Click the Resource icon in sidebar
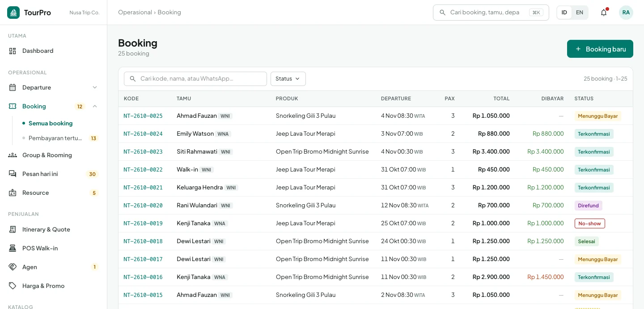The height and width of the screenshot is (309, 644). [x=13, y=193]
